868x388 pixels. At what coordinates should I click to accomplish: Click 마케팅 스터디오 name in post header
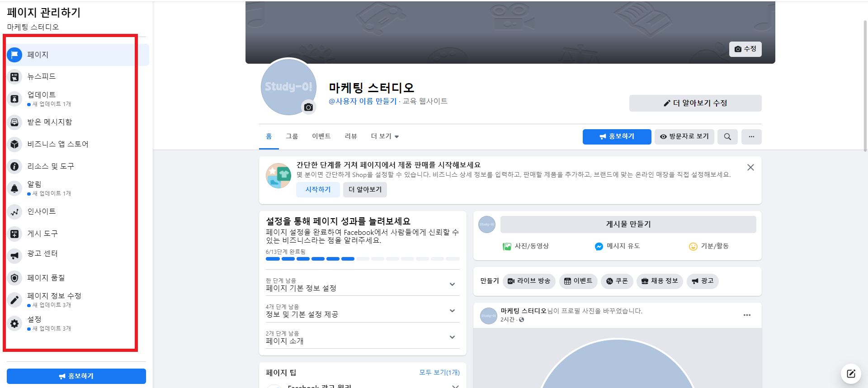pos(524,311)
